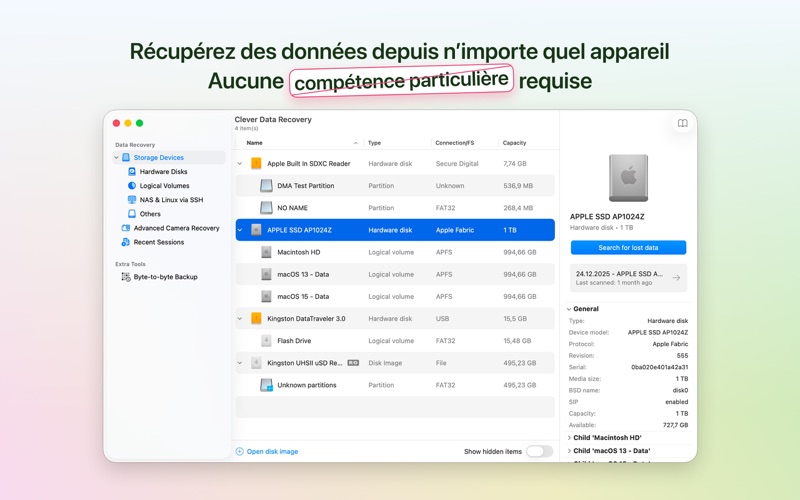
Task: Click the macOS 15 - Data volume icon
Action: pos(266,296)
